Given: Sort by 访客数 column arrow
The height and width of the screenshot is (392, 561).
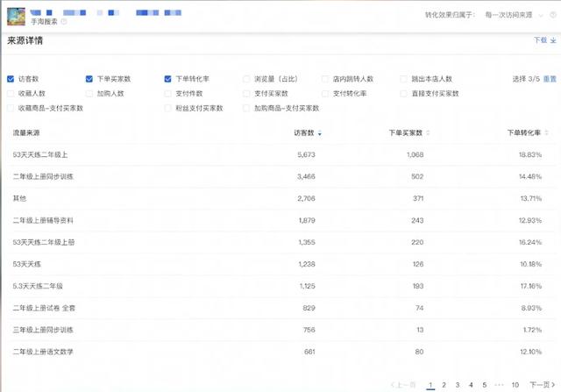Looking at the screenshot, I should point(319,133).
